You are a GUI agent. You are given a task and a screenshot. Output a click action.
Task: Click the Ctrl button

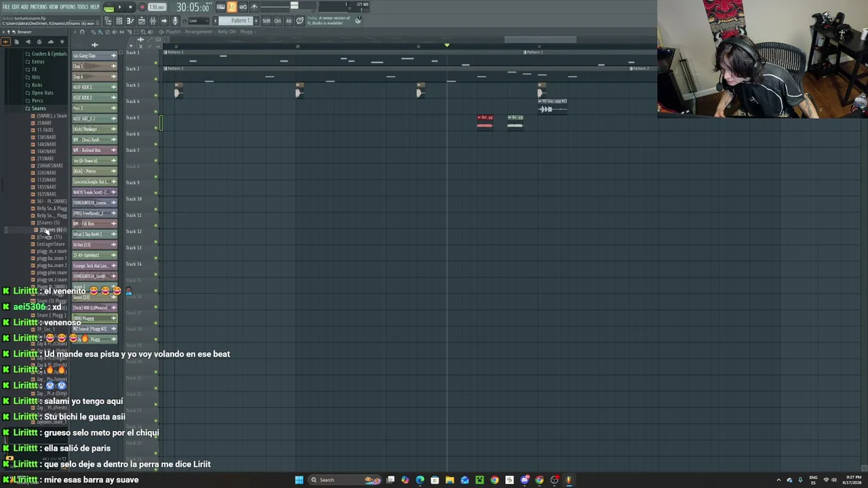point(277,21)
